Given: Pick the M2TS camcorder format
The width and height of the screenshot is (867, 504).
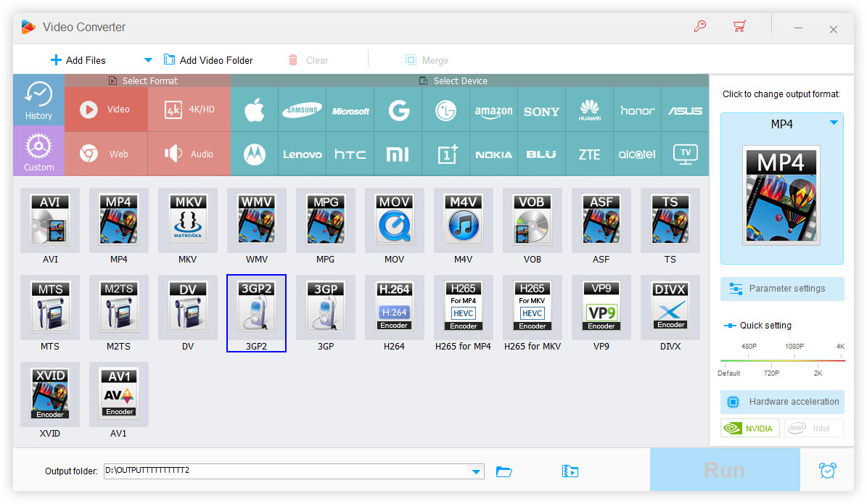Looking at the screenshot, I should pyautogui.click(x=119, y=307).
